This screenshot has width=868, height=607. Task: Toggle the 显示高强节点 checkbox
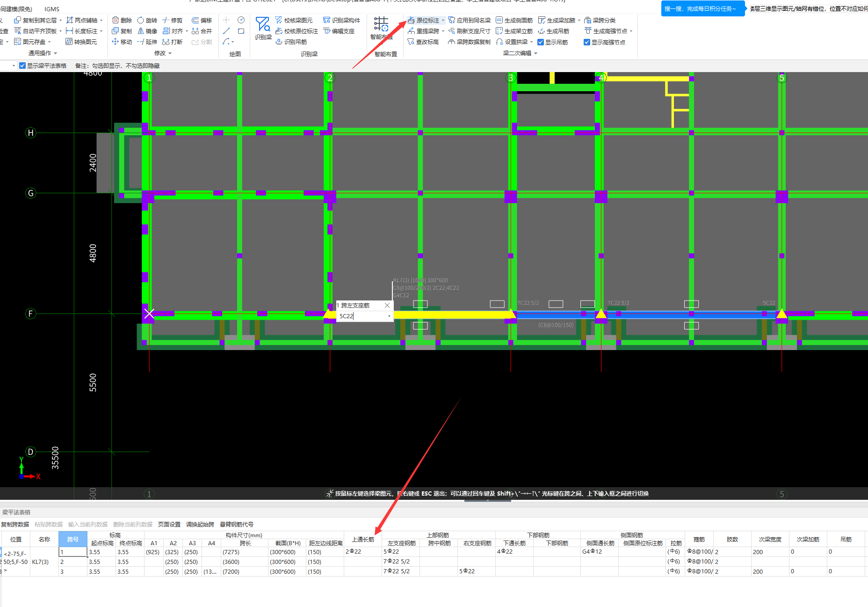click(587, 42)
